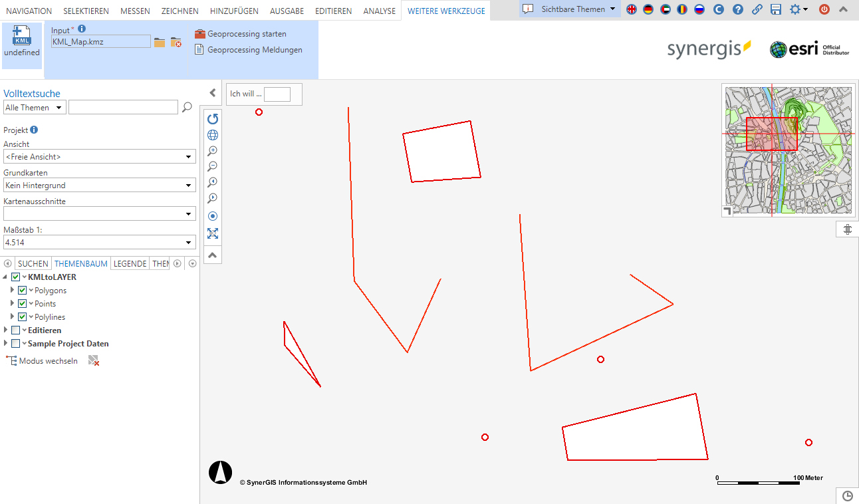Select the zoom out tool

212,166
